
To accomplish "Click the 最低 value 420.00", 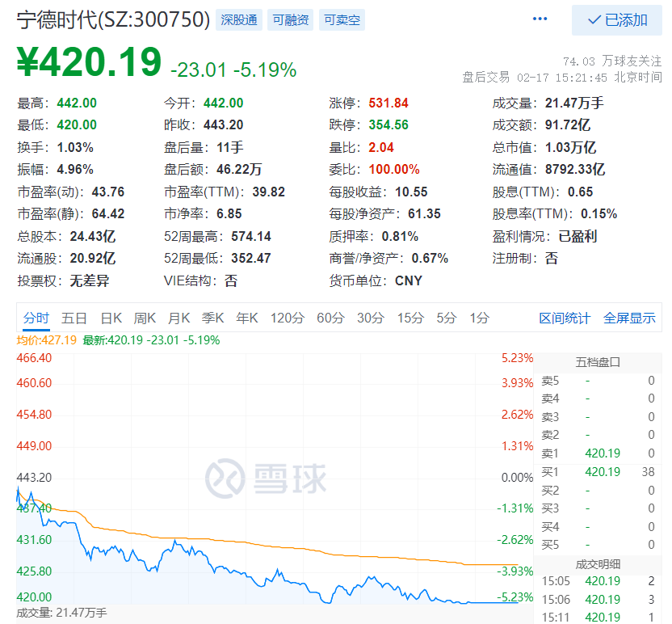I will (77, 124).
